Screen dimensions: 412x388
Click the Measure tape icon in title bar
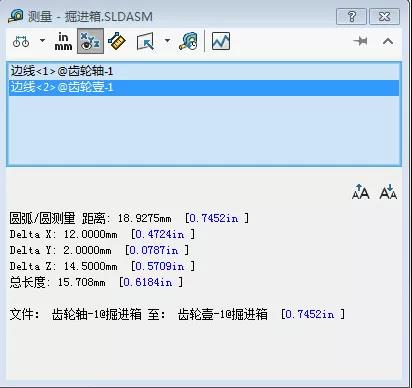pos(16,16)
